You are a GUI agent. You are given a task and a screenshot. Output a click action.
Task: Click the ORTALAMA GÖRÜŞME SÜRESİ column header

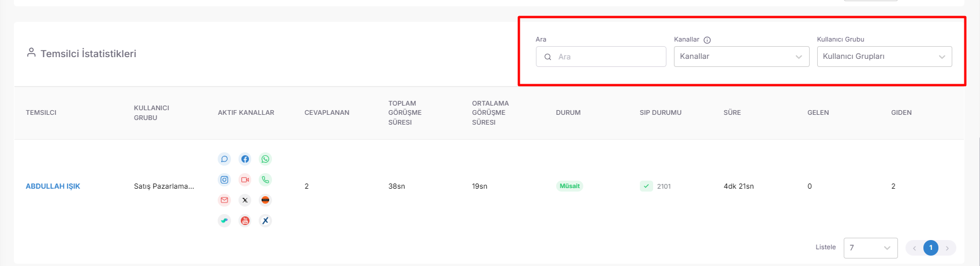point(490,113)
